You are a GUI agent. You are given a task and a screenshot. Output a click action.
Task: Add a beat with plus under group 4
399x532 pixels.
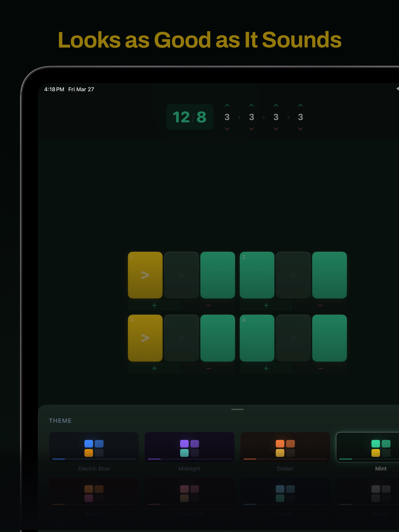coord(266,368)
